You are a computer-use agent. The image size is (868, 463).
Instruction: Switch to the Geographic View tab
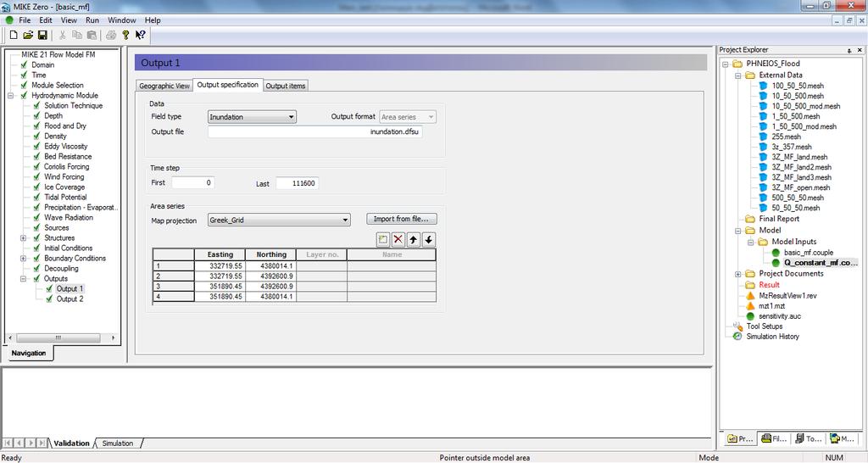click(164, 86)
